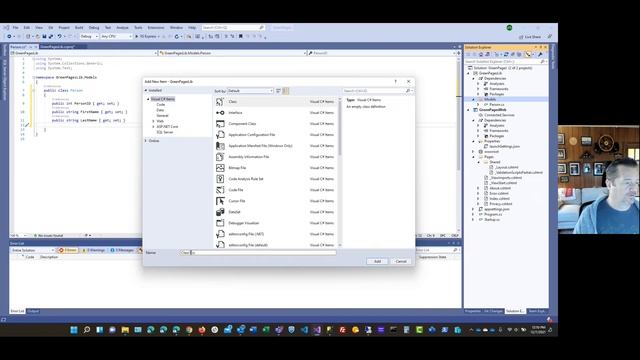This screenshot has width=640, height=360.
Task: Open the Any CPU platform dropdown
Action: (116, 36)
